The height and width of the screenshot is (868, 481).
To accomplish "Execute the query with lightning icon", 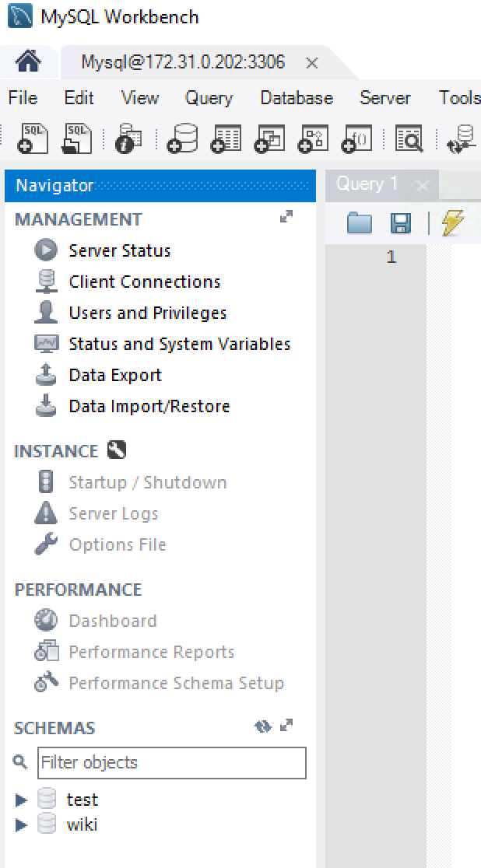I will coord(453,223).
